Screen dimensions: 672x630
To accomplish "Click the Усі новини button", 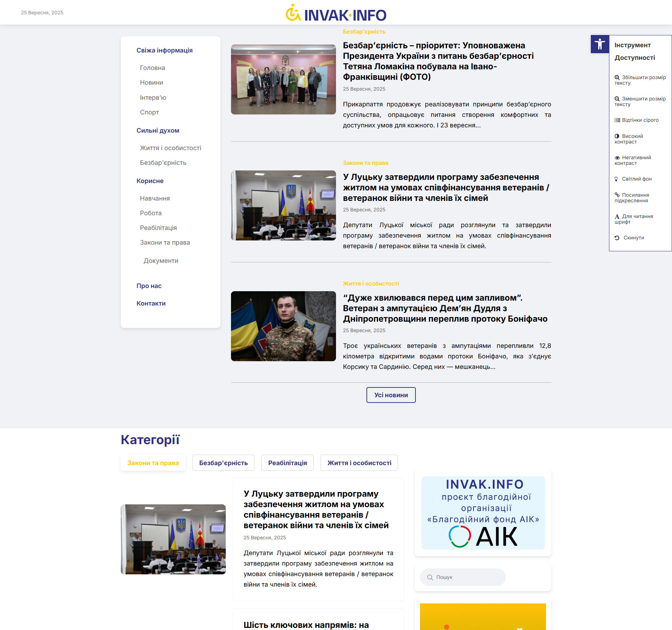I will [391, 395].
